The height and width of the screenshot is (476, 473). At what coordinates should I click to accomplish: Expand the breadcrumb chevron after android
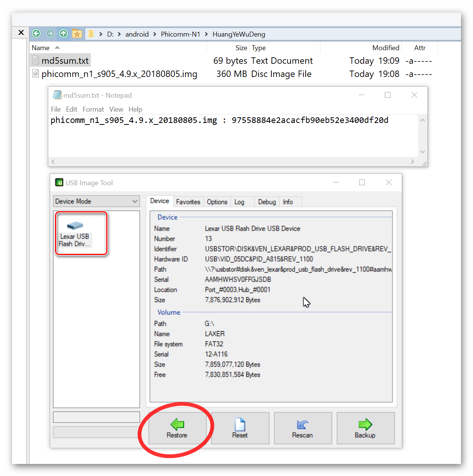click(x=155, y=34)
